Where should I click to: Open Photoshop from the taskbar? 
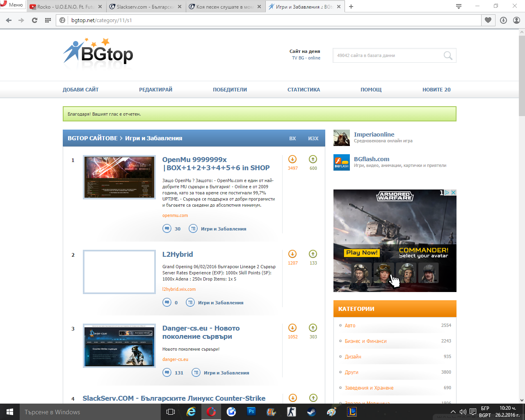[251, 412]
